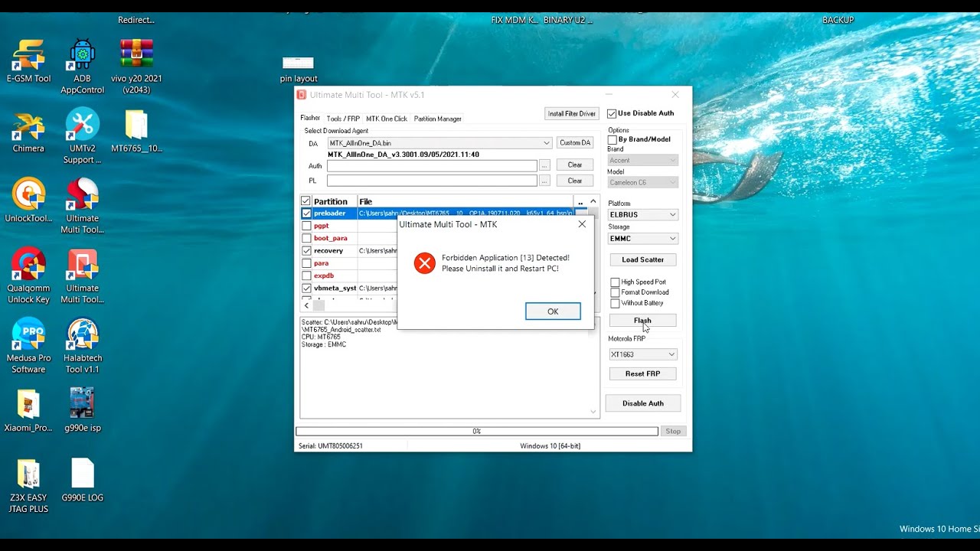Select the g990e isp image file
This screenshot has height=551, width=980.
pos(82,411)
